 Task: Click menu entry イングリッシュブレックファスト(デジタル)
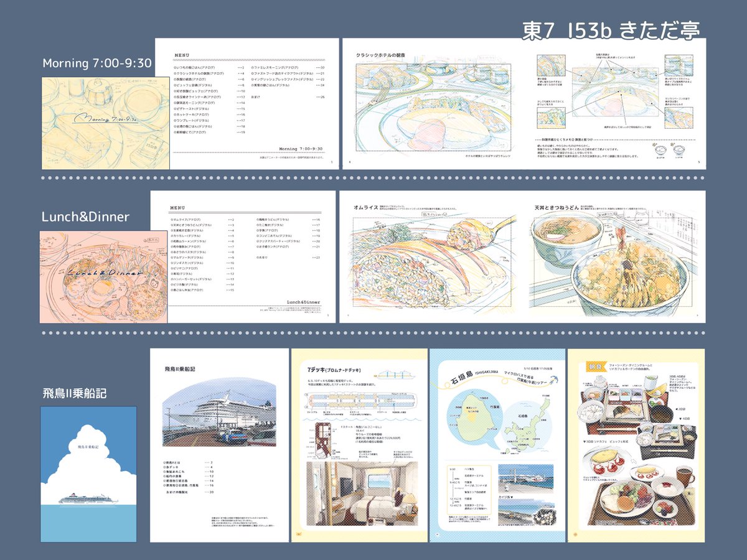(x=283, y=79)
